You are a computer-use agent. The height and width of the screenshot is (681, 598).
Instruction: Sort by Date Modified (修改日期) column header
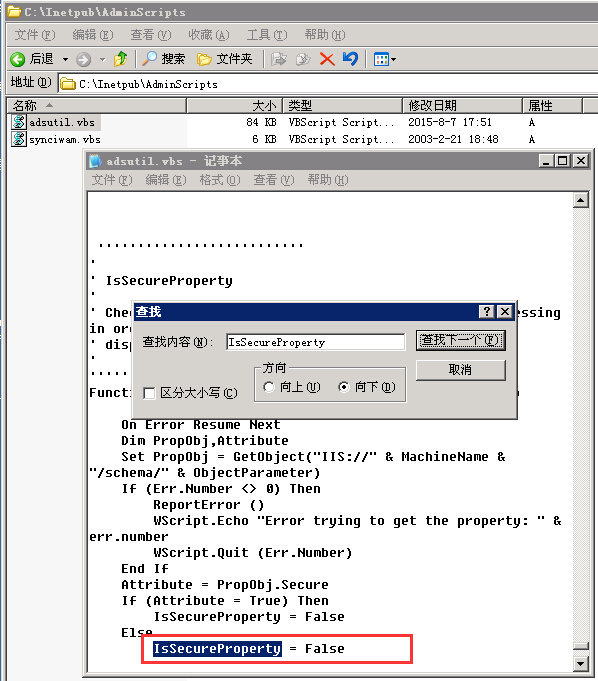coord(462,106)
